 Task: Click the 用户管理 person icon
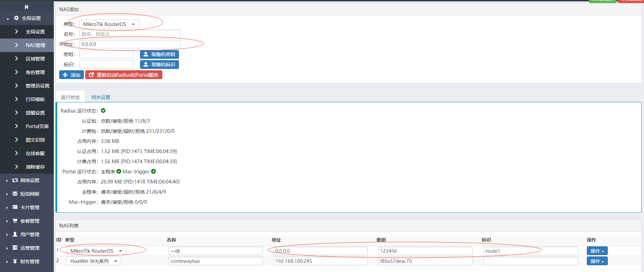[x=15, y=234]
